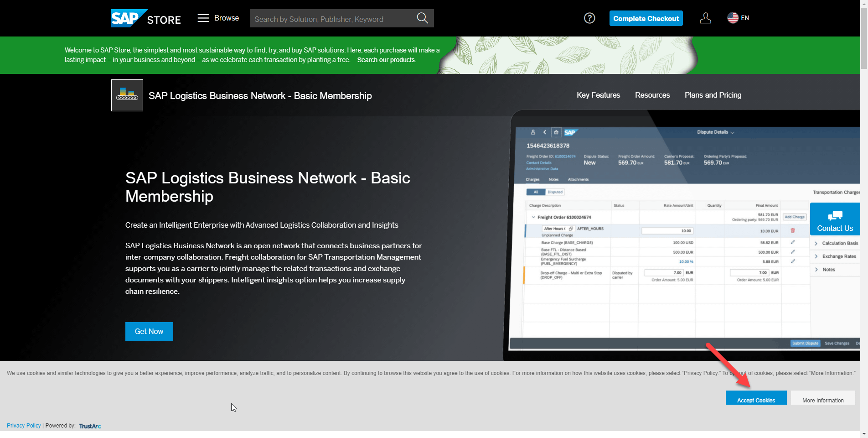Click the US flag icon
The width and height of the screenshot is (868, 438).
coord(733,18)
